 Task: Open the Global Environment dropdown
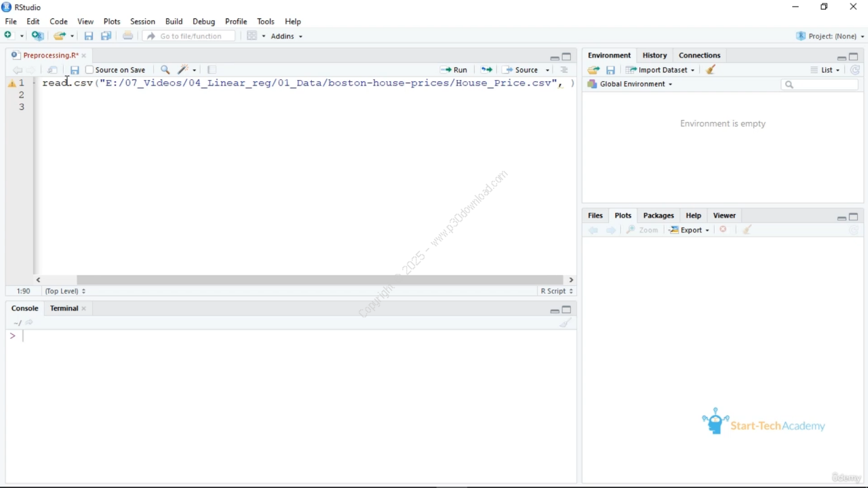click(630, 84)
